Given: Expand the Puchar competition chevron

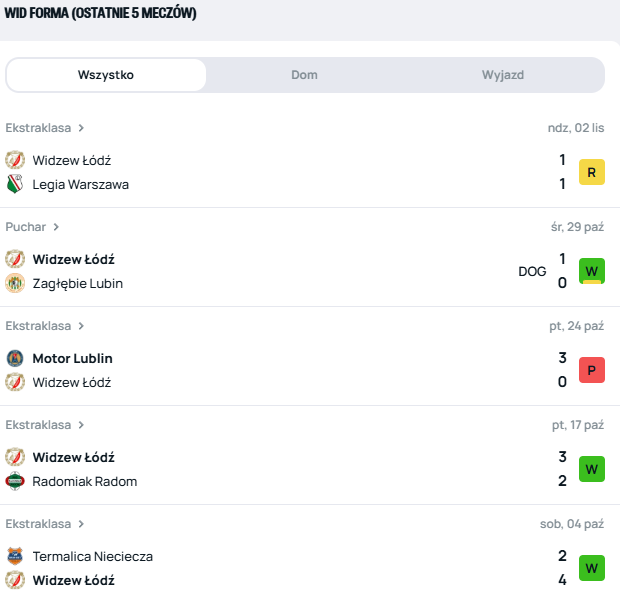Looking at the screenshot, I should [57, 227].
